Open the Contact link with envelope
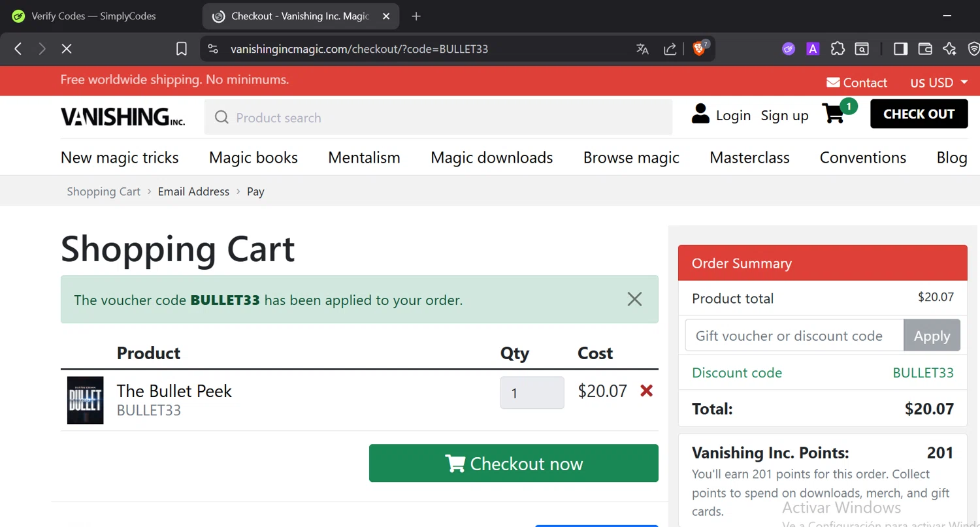The height and width of the screenshot is (527, 980). tap(857, 83)
